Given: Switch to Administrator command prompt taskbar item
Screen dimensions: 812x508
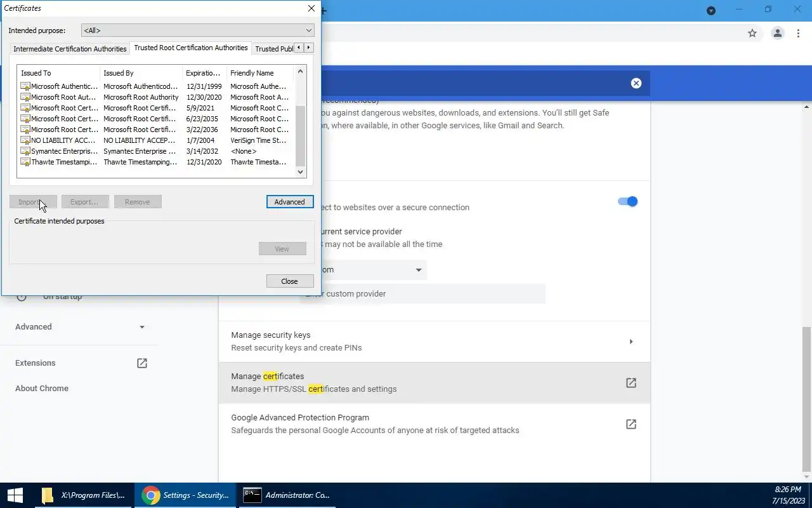Looking at the screenshot, I should (x=287, y=495).
